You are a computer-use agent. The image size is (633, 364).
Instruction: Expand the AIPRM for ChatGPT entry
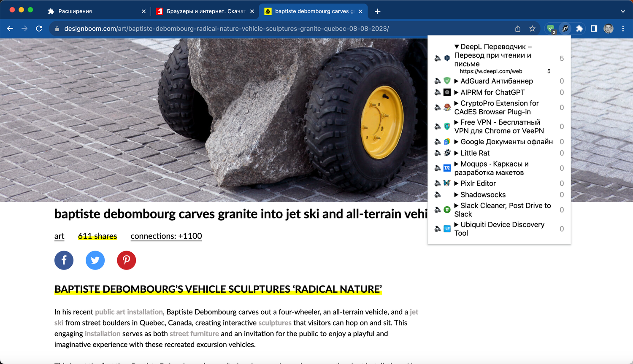(456, 92)
